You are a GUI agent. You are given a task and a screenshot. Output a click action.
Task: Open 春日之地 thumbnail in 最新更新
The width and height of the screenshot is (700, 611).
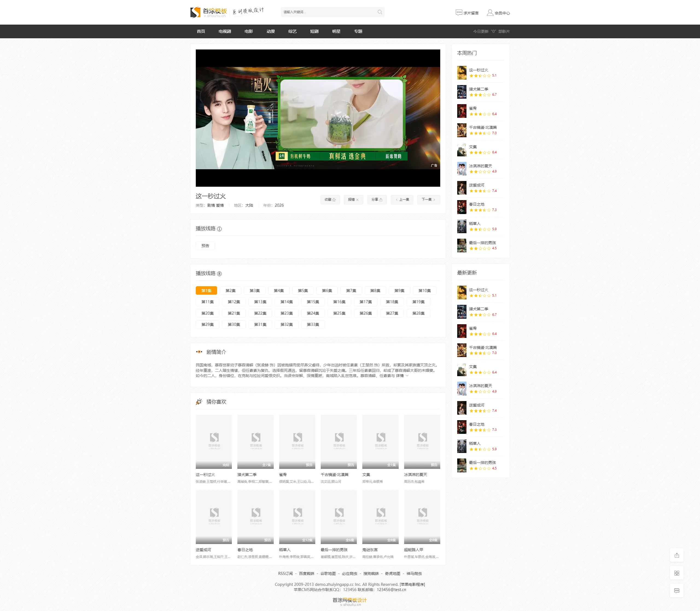(462, 427)
